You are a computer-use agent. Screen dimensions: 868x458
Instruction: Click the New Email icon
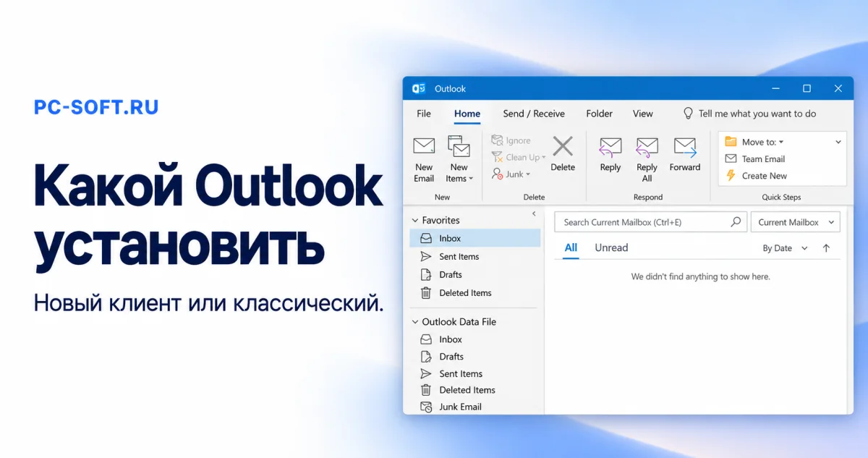click(x=424, y=146)
